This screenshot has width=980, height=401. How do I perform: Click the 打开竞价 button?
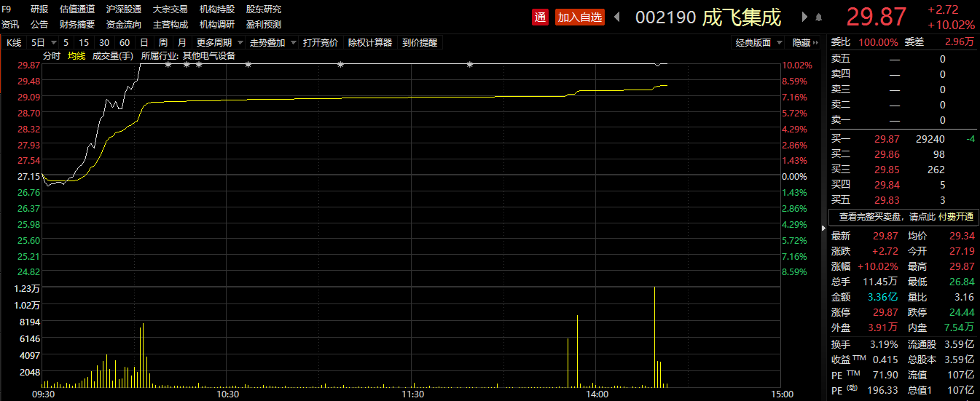tap(321, 42)
